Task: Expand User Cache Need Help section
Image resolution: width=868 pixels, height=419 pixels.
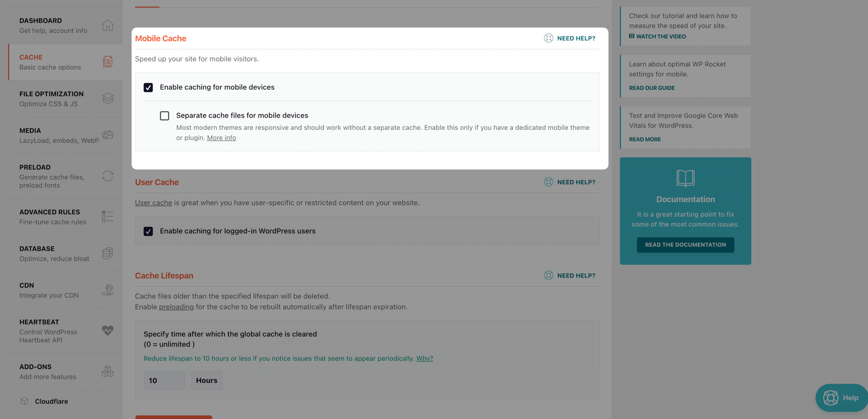Action: [x=570, y=182]
